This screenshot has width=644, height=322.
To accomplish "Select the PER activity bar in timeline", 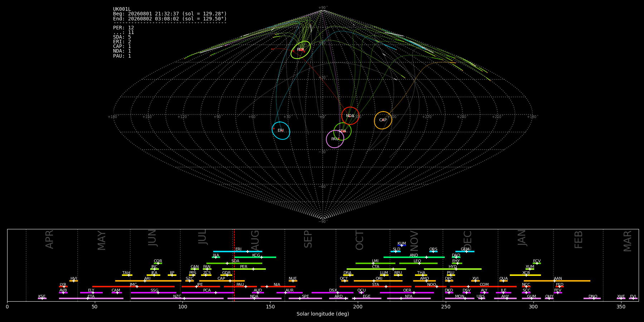I will pos(244,269).
